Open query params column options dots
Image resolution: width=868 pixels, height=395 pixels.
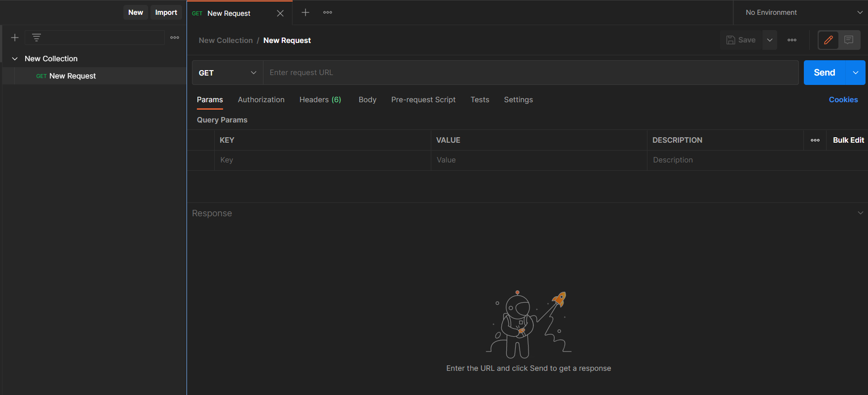(815, 140)
